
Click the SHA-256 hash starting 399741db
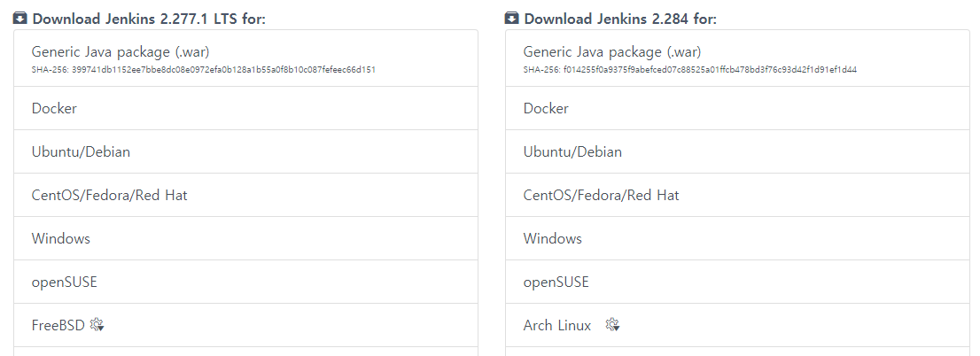point(224,70)
